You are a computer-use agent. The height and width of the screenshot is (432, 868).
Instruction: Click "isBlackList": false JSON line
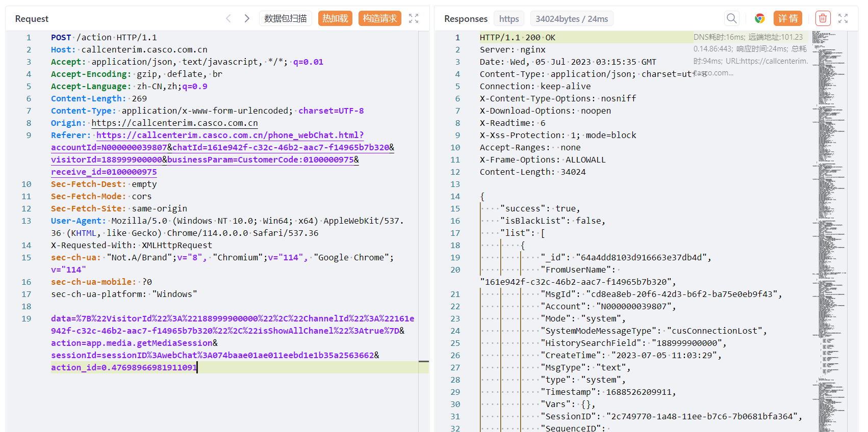click(x=553, y=221)
